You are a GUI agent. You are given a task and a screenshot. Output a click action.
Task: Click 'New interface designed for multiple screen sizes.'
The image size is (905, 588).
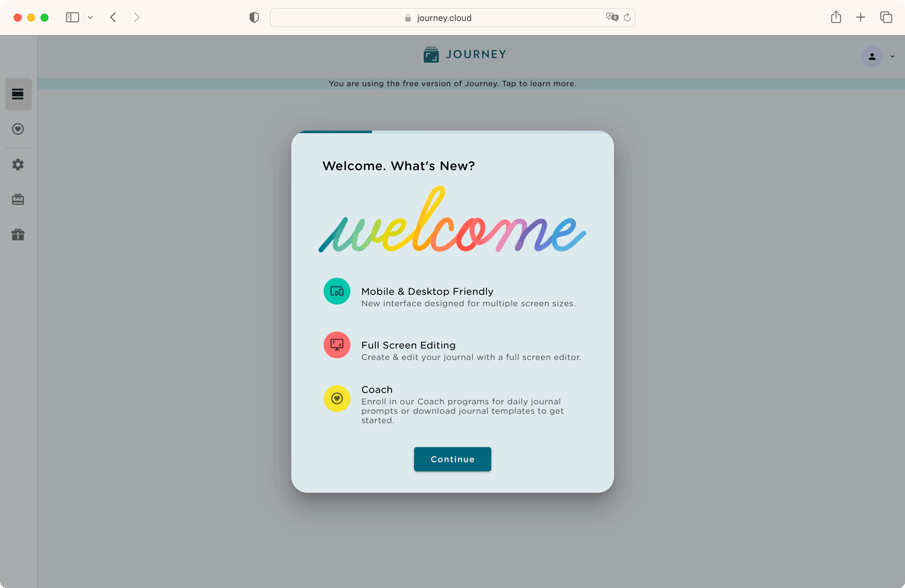pyautogui.click(x=468, y=303)
